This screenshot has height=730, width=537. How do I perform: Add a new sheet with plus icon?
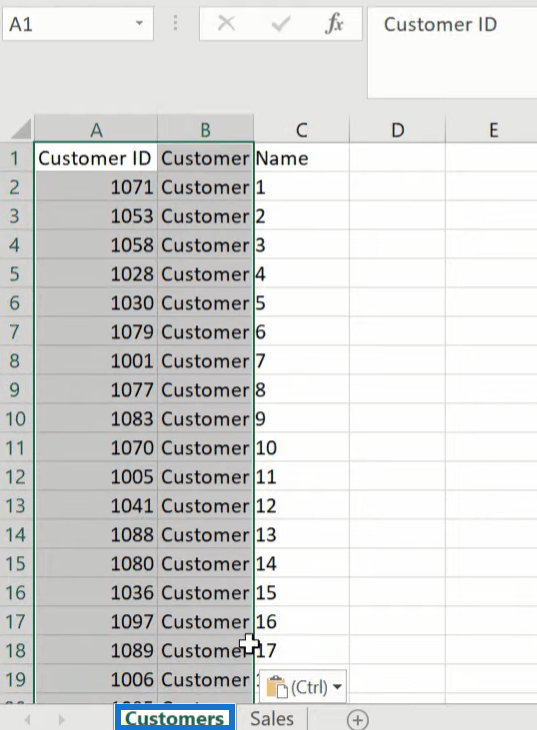(357, 720)
